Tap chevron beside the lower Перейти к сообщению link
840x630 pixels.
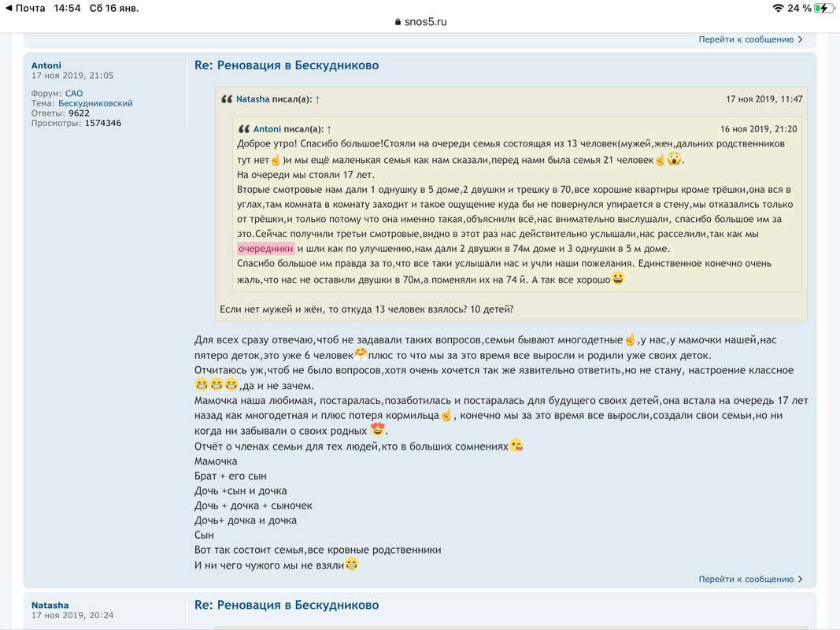(801, 579)
